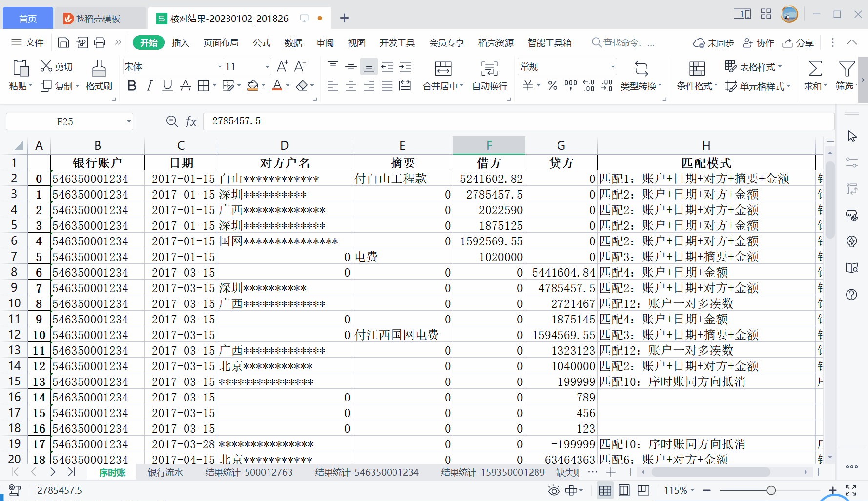Toggle Bold formatting
The height and width of the screenshot is (501, 868).
click(x=132, y=86)
